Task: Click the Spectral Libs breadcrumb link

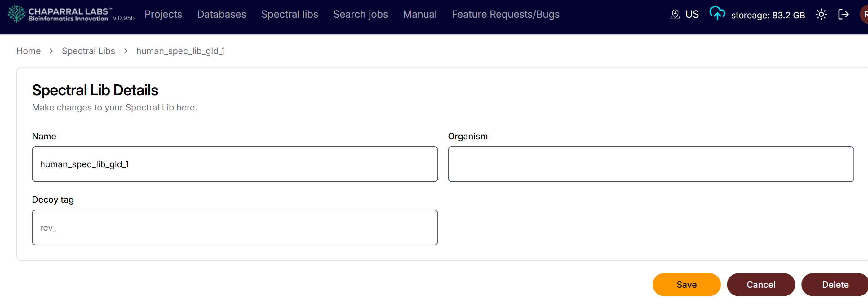Action: 88,51
